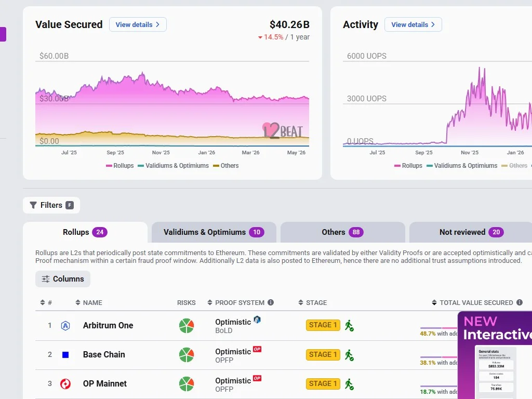The height and width of the screenshot is (399, 532).
Task: Click the RISKS column header
Action: [187, 303]
